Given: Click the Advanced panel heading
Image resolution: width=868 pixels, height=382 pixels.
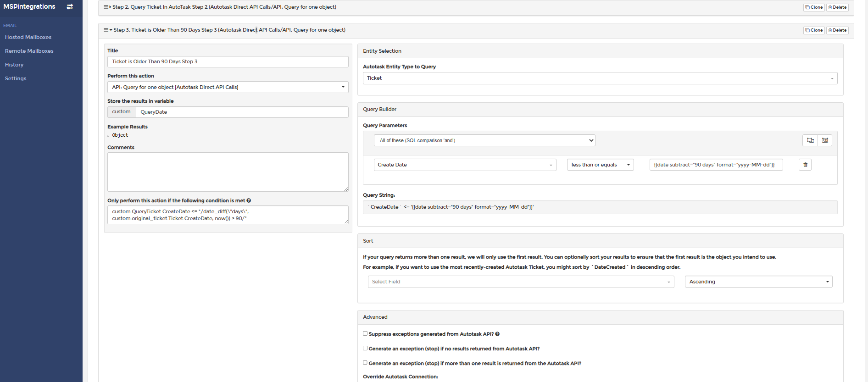Looking at the screenshot, I should point(375,317).
